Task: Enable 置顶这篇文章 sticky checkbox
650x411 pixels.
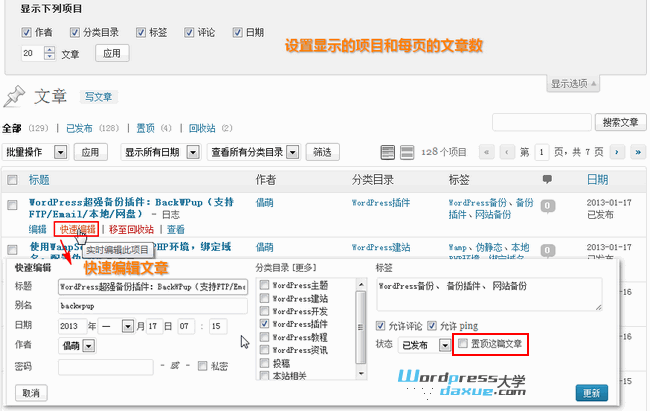Action: [x=463, y=343]
